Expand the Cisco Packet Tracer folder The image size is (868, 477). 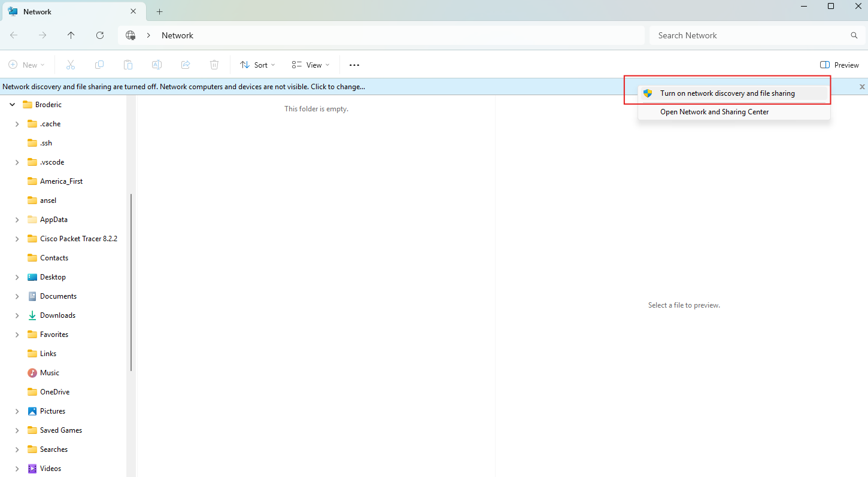17,239
